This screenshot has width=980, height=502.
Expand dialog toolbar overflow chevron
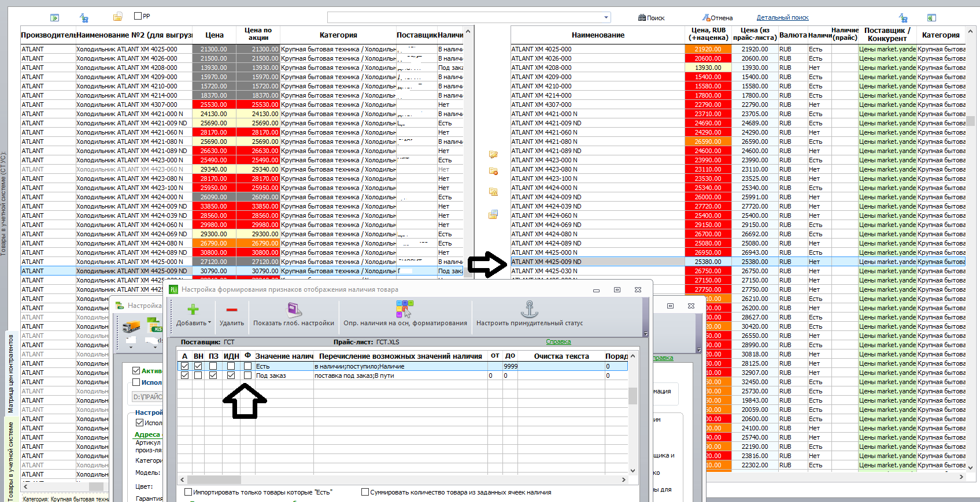646,334
